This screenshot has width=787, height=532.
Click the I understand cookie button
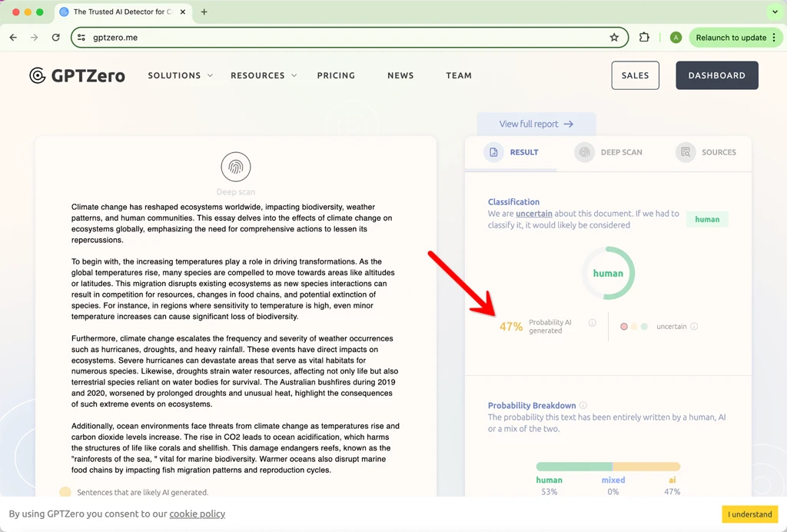pos(750,514)
